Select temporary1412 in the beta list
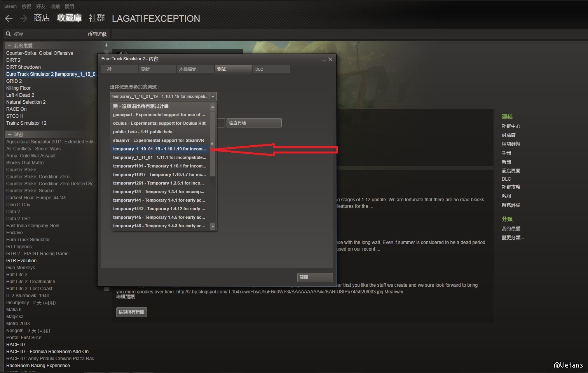This screenshot has width=588, height=373. coord(160,209)
